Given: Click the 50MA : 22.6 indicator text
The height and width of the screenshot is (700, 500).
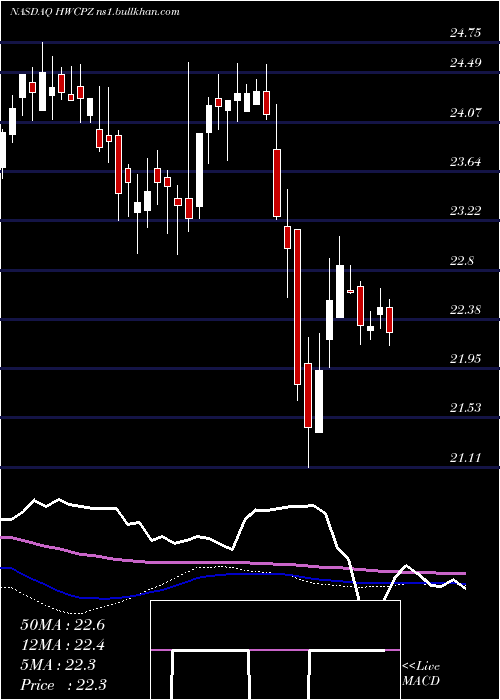Looking at the screenshot, I should [62, 625].
